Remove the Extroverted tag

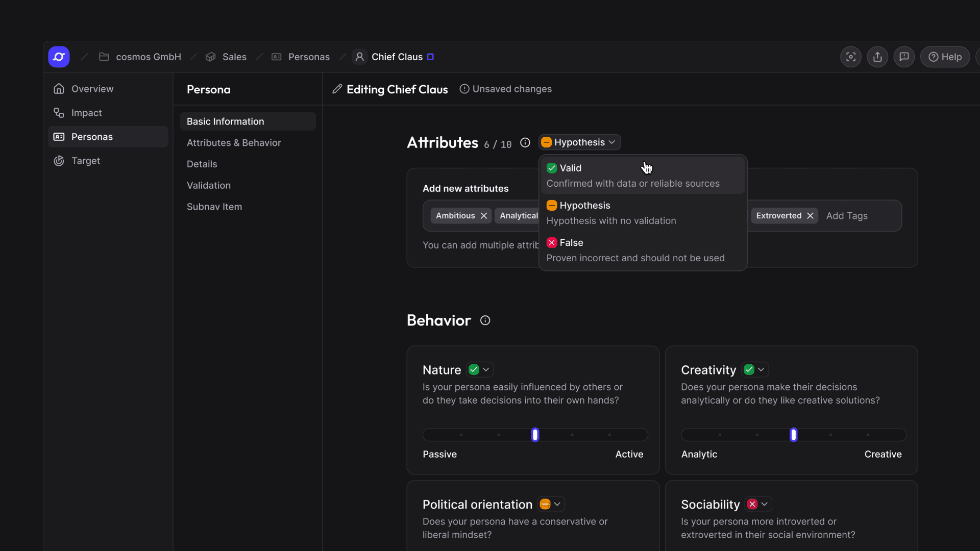tap(810, 216)
